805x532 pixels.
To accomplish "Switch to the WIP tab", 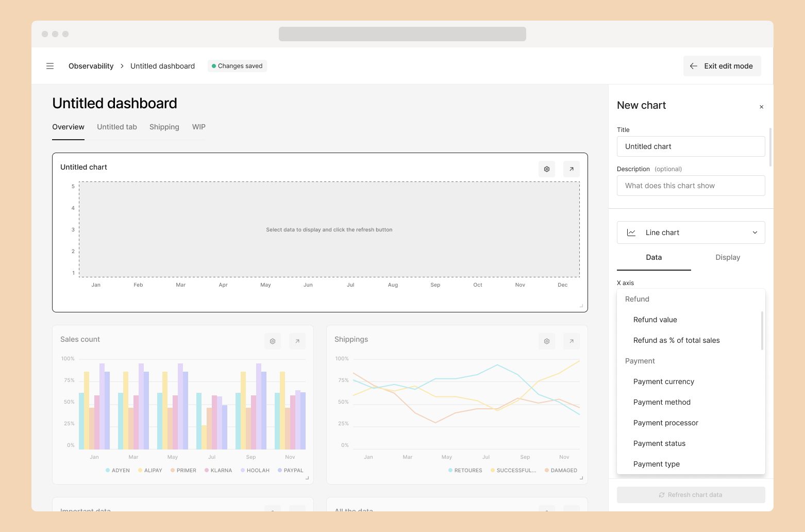I will pyautogui.click(x=198, y=127).
